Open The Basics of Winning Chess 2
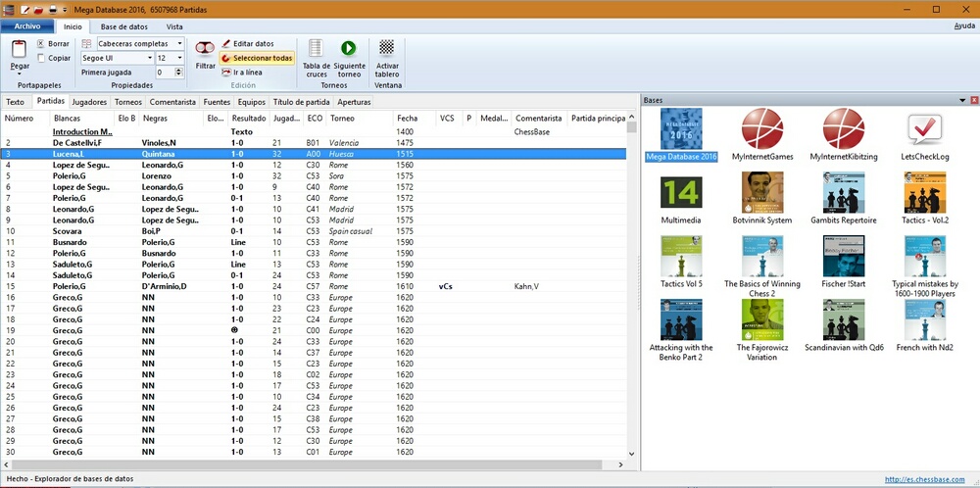The image size is (980, 488). (x=761, y=256)
